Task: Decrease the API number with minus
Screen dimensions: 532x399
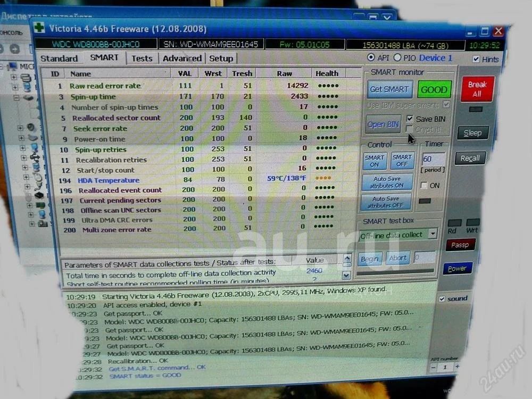Action: [433, 368]
